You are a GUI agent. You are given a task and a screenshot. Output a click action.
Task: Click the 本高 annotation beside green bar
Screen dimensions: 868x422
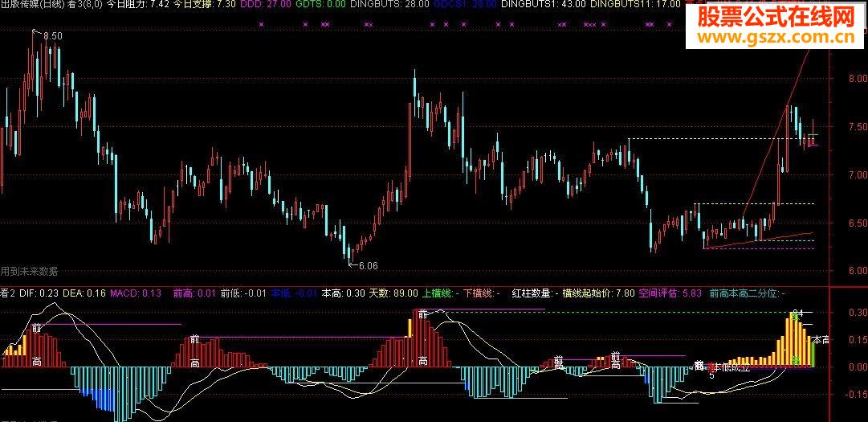click(821, 340)
